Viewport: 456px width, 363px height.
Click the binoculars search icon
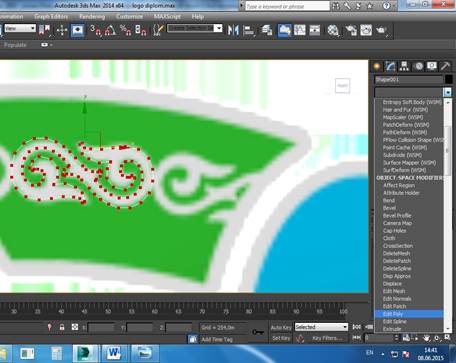(336, 6)
